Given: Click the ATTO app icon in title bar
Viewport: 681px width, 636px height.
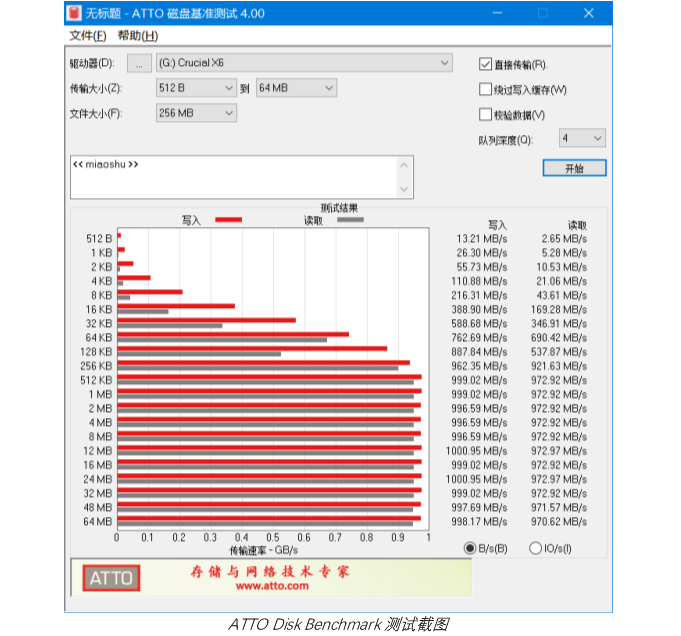Looking at the screenshot, I should coord(74,13).
